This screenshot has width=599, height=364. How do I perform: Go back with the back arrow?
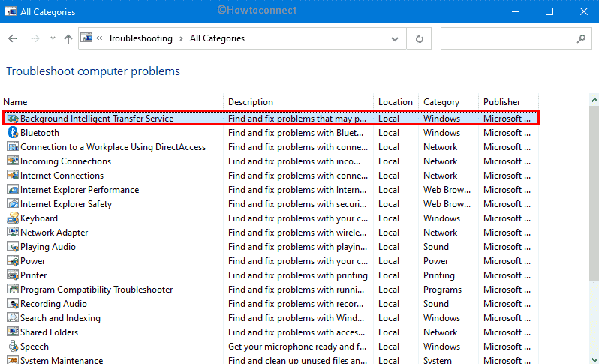[x=13, y=38]
